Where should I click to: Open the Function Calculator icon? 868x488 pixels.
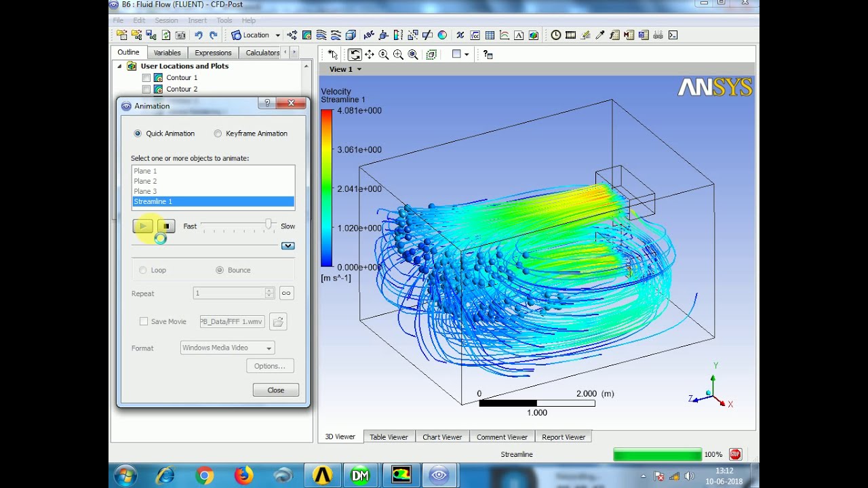(615, 35)
